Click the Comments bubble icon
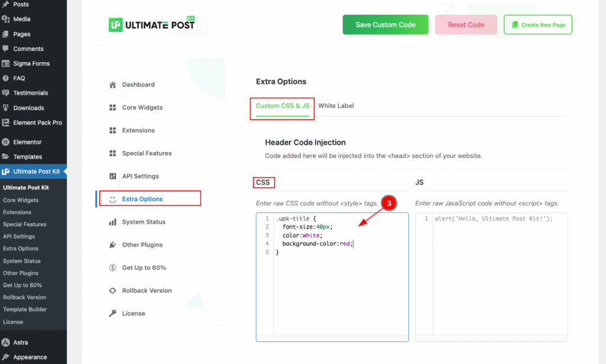 pyautogui.click(x=6, y=49)
